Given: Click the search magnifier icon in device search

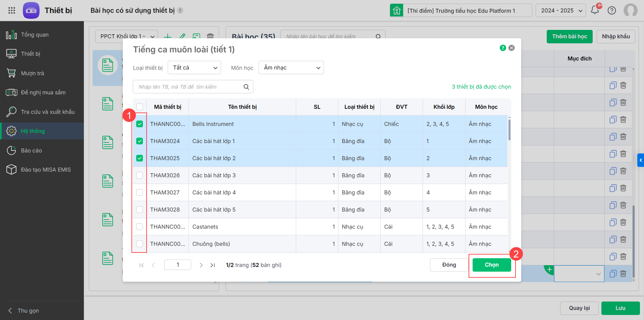Looking at the screenshot, I should point(246,87).
